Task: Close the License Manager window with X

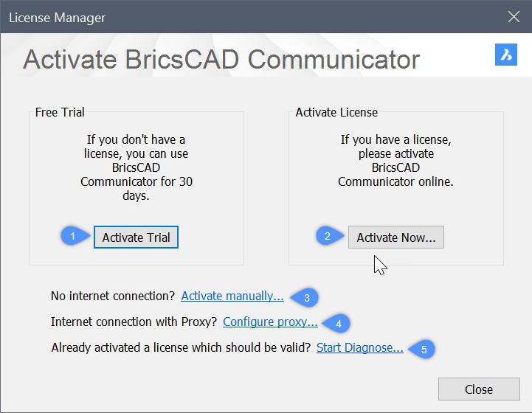Action: tap(514, 16)
